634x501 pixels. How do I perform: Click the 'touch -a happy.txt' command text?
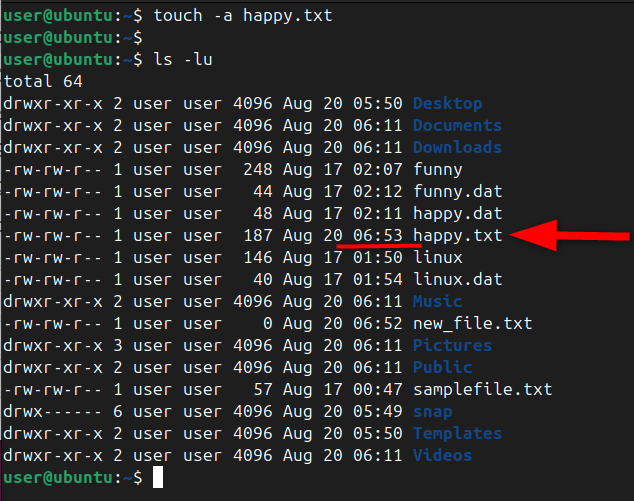tap(243, 16)
